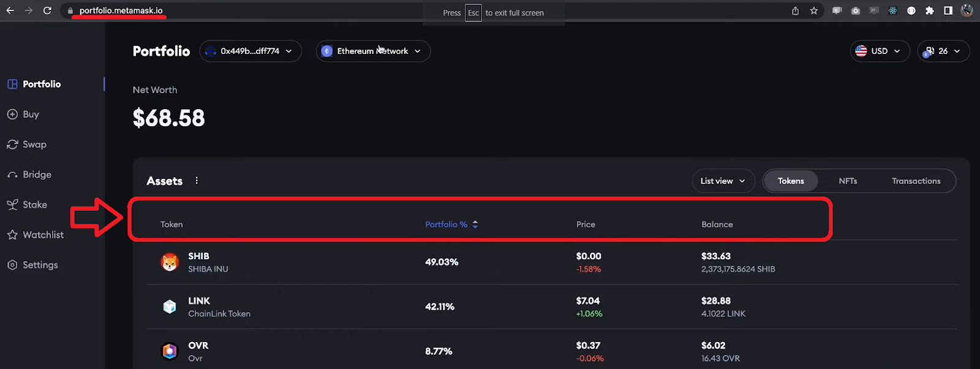
Task: Switch to the NFTs tab
Action: [x=848, y=181]
